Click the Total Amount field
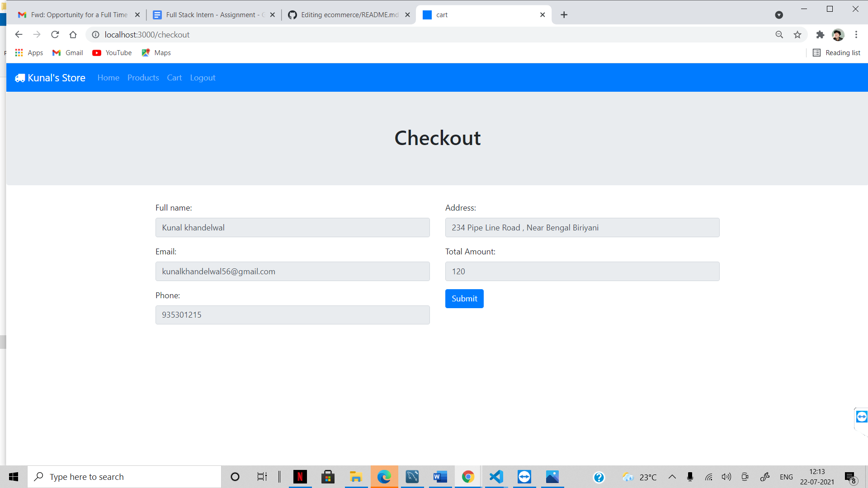Viewport: 868px width, 488px height. pyautogui.click(x=582, y=272)
